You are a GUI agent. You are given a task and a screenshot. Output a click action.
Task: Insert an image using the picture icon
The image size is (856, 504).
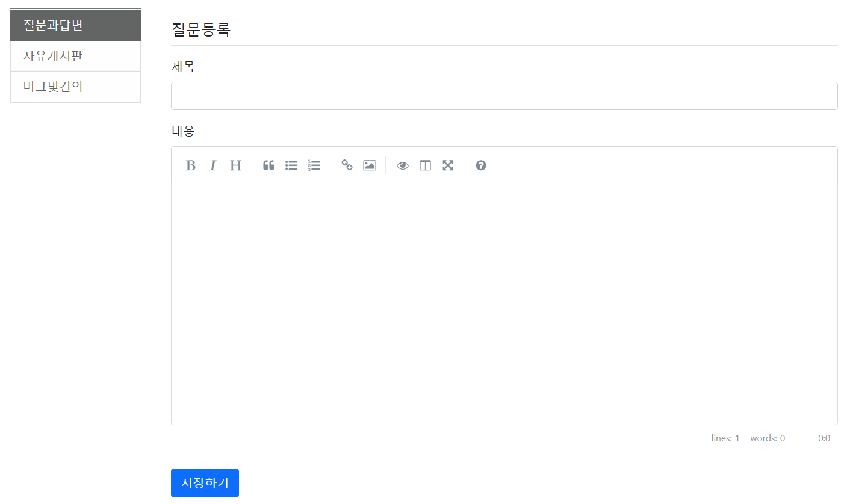[x=370, y=165]
